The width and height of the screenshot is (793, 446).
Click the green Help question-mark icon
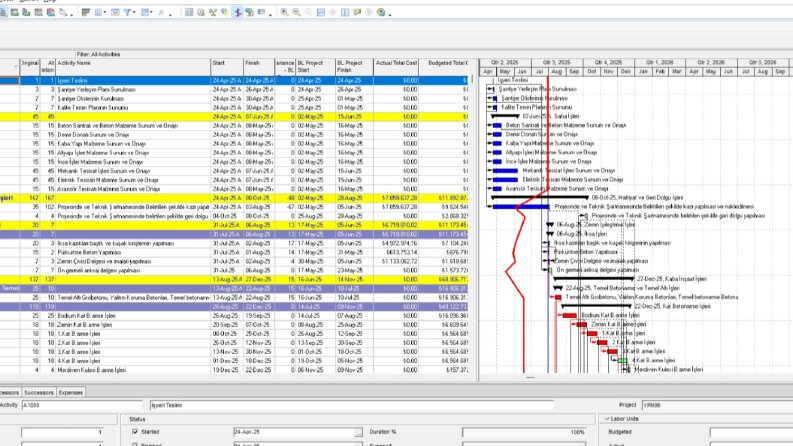pyautogui.click(x=382, y=12)
